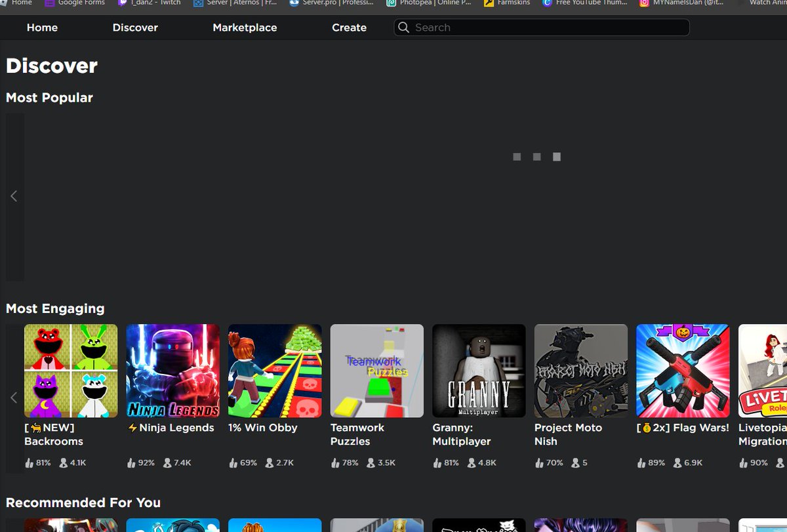Click the Teamwork Puzzles game title

[357, 434]
